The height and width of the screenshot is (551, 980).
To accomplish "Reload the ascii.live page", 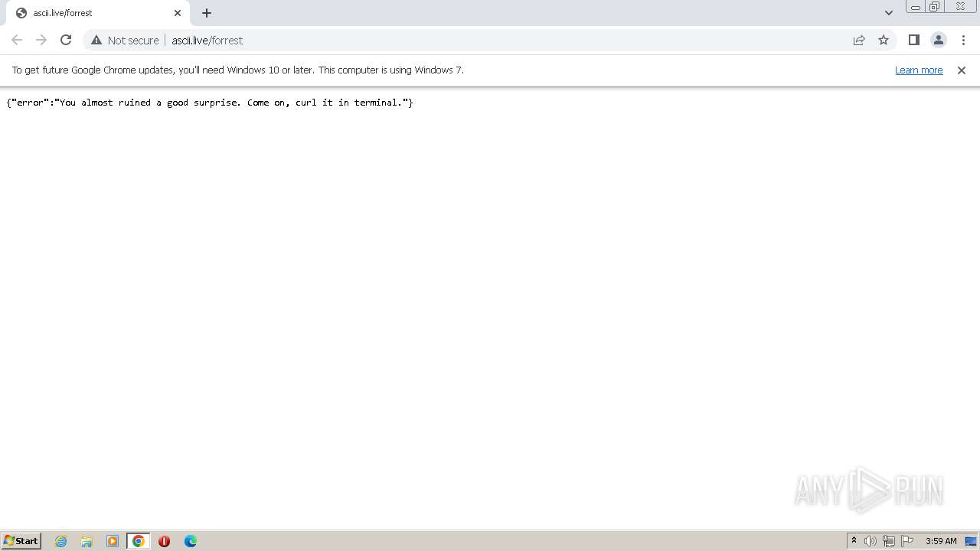I will [66, 40].
